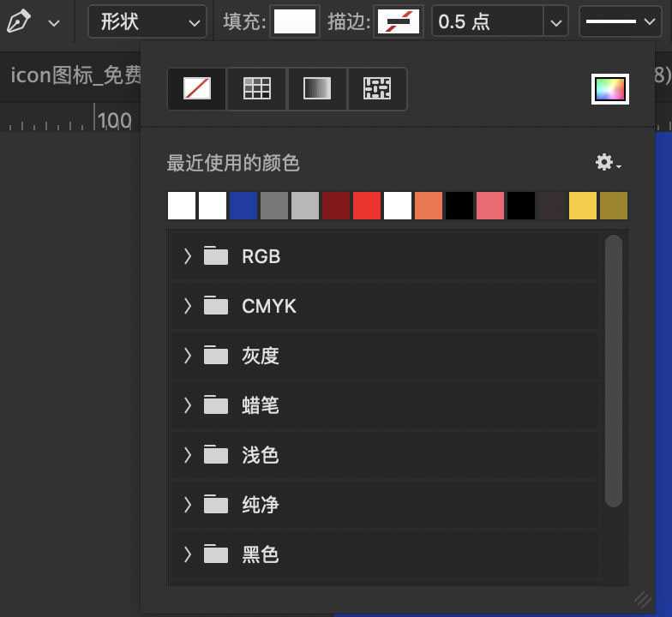The image size is (672, 617).
Task: Open the rainbow color picker
Action: pos(610,88)
